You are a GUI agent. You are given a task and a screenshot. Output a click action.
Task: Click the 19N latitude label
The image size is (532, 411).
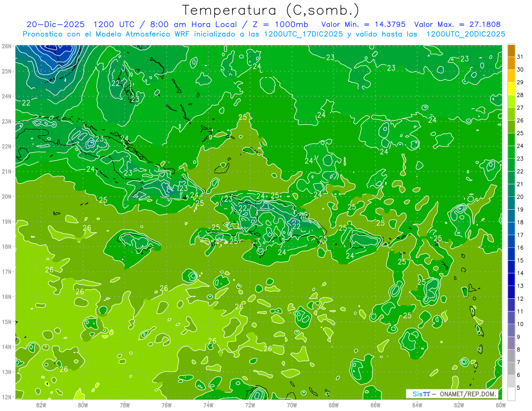6,221
